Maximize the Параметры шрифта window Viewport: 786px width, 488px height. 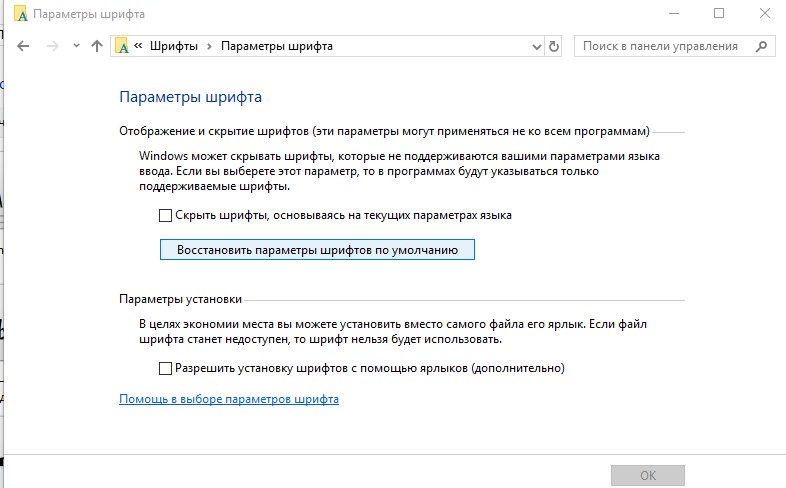click(719, 14)
